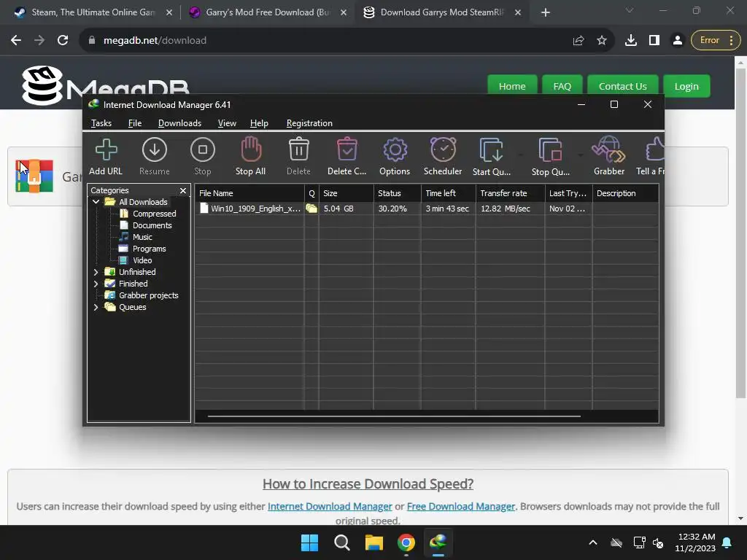Click the Stop Queue icon
The width and height of the screenshot is (747, 560).
550,157
